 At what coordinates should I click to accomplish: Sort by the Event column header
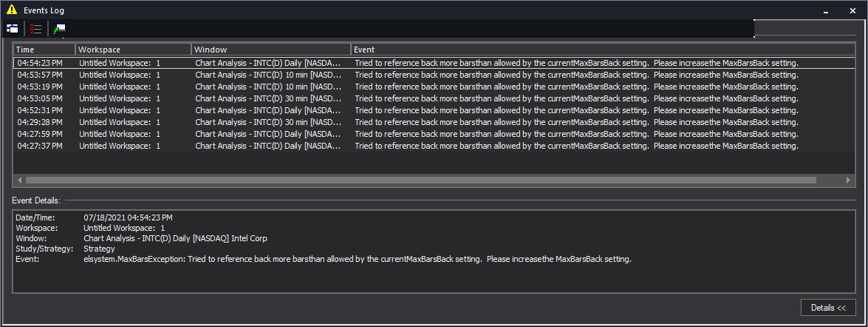pyautogui.click(x=604, y=50)
